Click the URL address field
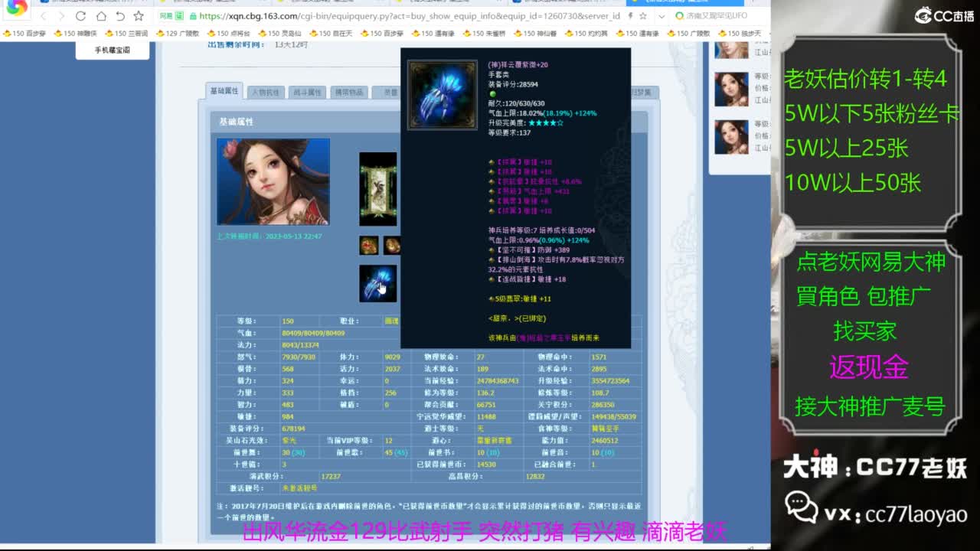980x551 pixels. point(410,16)
